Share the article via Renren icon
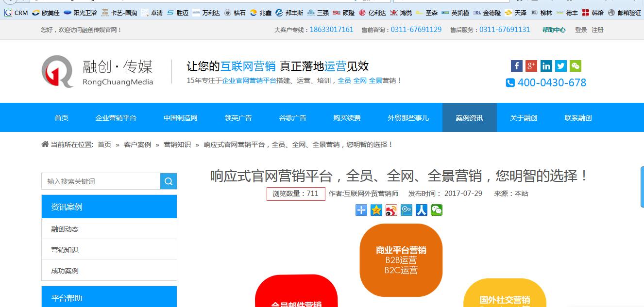 [422, 210]
